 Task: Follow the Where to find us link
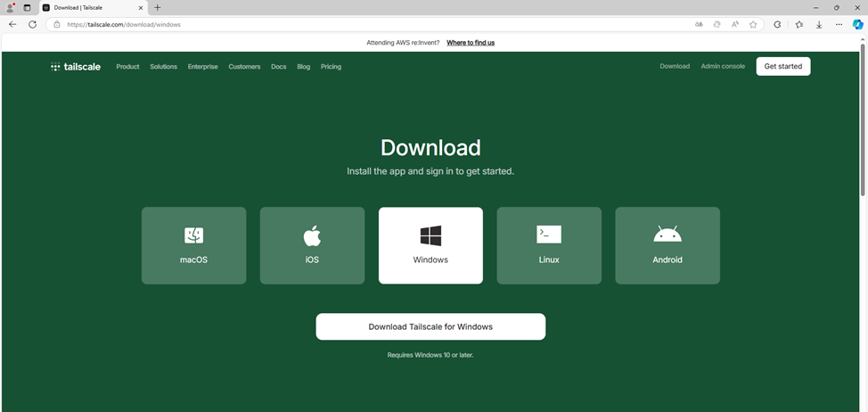pos(471,43)
